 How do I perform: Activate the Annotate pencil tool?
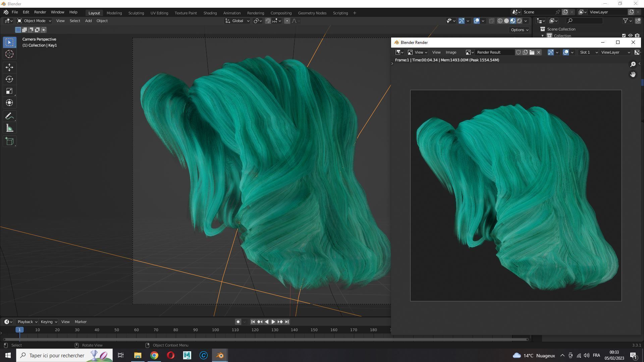[x=9, y=116]
